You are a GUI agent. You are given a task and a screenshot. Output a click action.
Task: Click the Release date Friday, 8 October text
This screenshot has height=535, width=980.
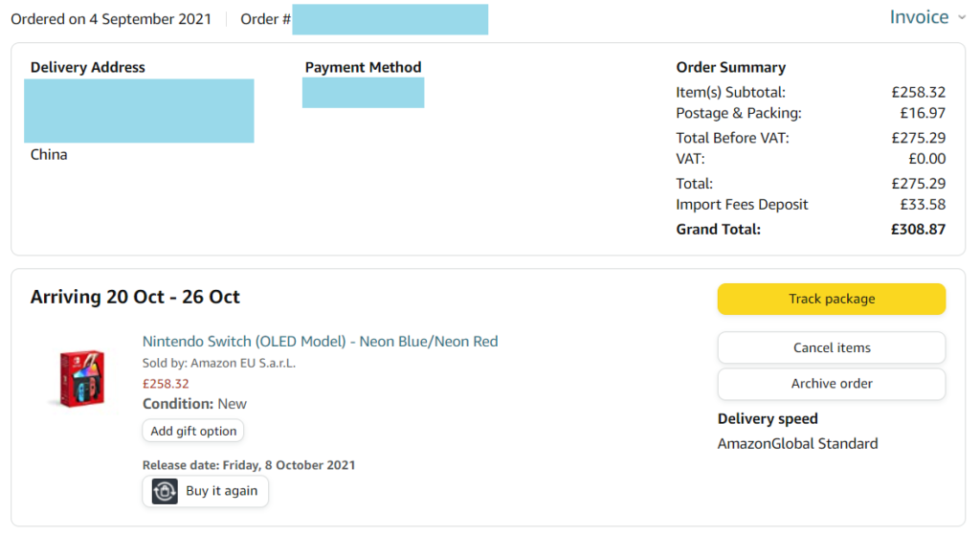249,465
